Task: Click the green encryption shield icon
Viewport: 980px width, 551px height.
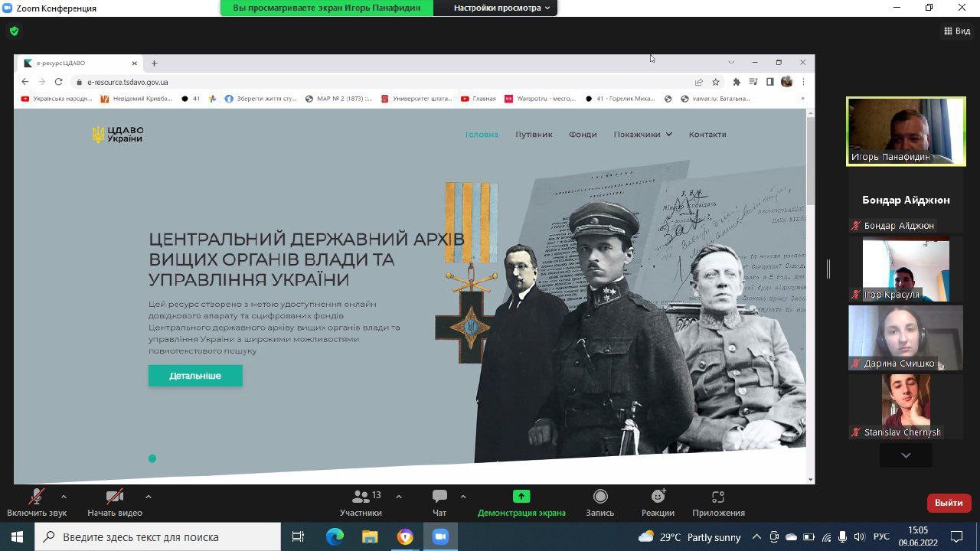Action: coord(14,31)
